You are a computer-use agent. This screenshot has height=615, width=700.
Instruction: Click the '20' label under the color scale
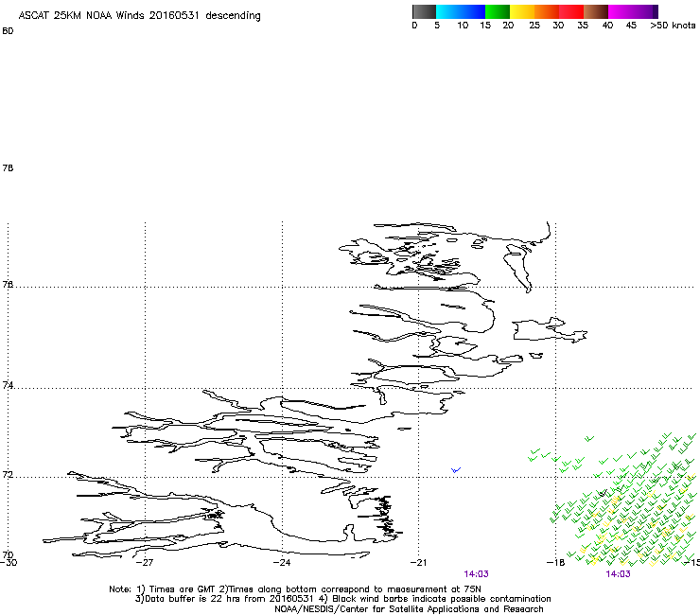508,26
